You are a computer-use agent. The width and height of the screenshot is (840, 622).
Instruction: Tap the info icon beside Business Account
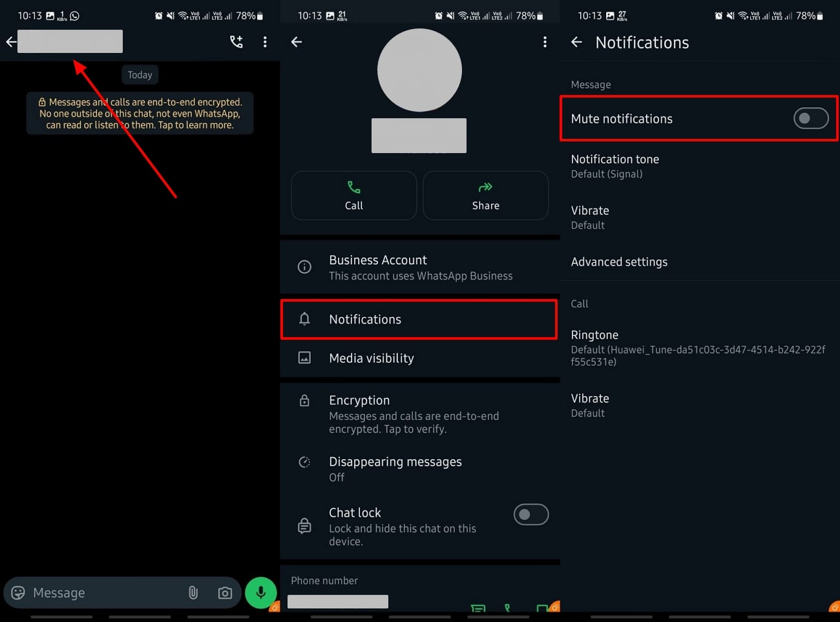pyautogui.click(x=304, y=267)
